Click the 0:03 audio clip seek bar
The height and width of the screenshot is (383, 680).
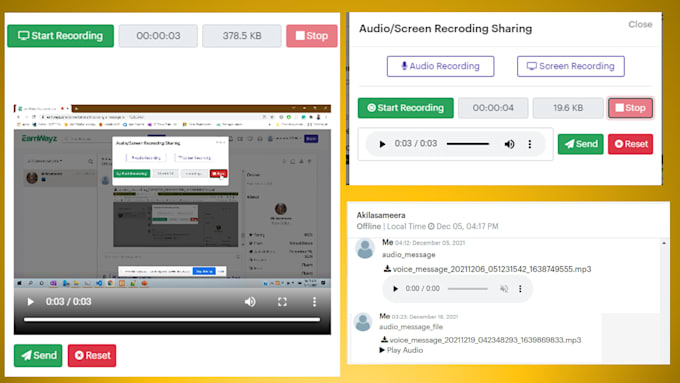click(x=468, y=144)
